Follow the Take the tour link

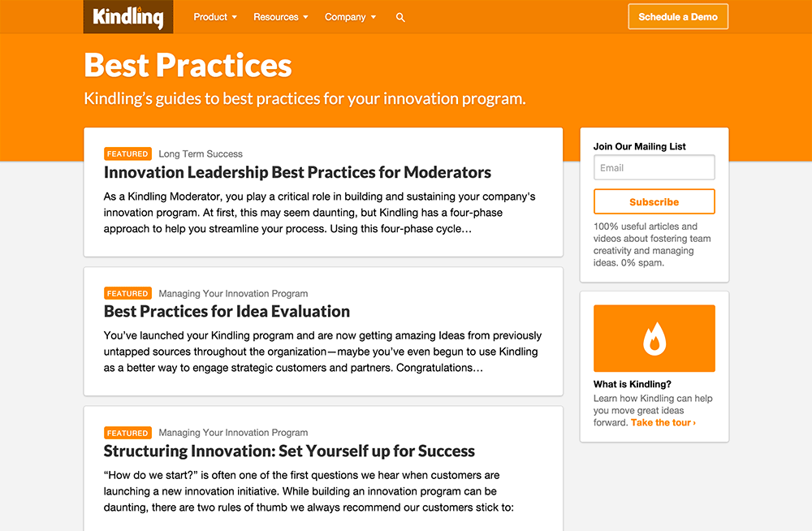[663, 423]
